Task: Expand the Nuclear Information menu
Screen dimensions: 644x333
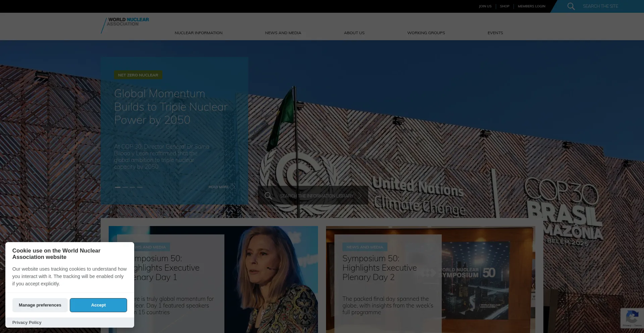Action: (198, 33)
